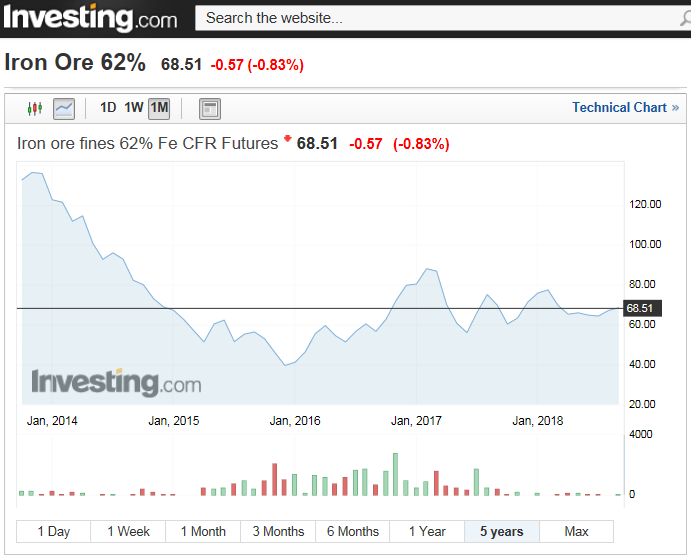
Task: Click the Jan, 2014 axis label
Action: (52, 421)
